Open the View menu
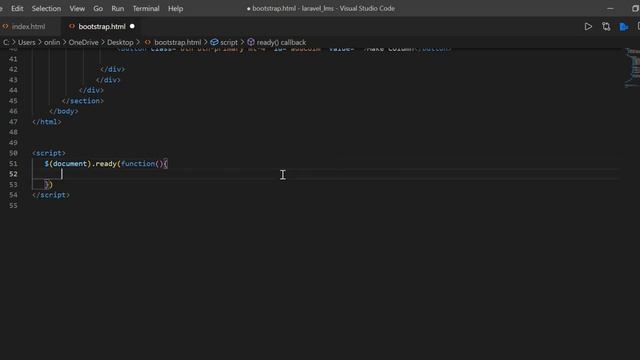 [x=77, y=9]
